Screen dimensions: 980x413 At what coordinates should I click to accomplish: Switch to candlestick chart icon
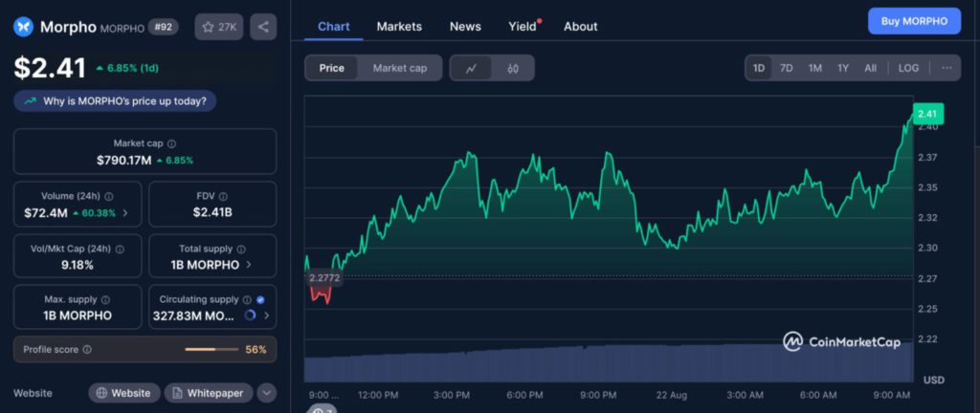[x=513, y=68]
